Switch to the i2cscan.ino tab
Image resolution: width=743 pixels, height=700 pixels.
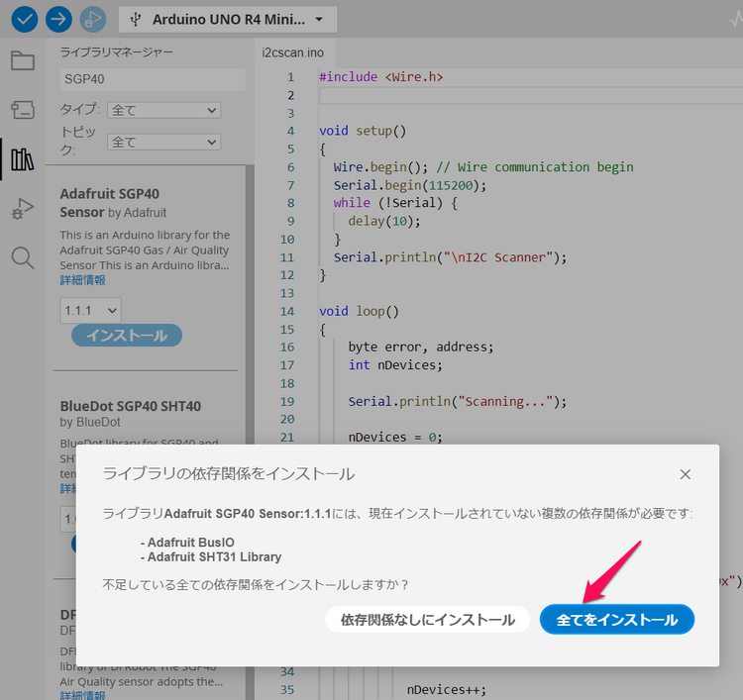coord(293,52)
